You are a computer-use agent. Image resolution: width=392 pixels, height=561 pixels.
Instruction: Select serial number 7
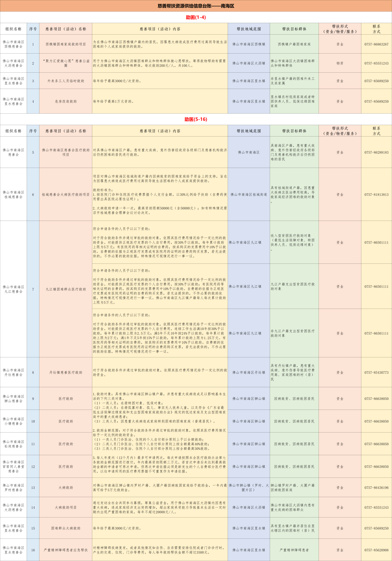tap(33, 289)
